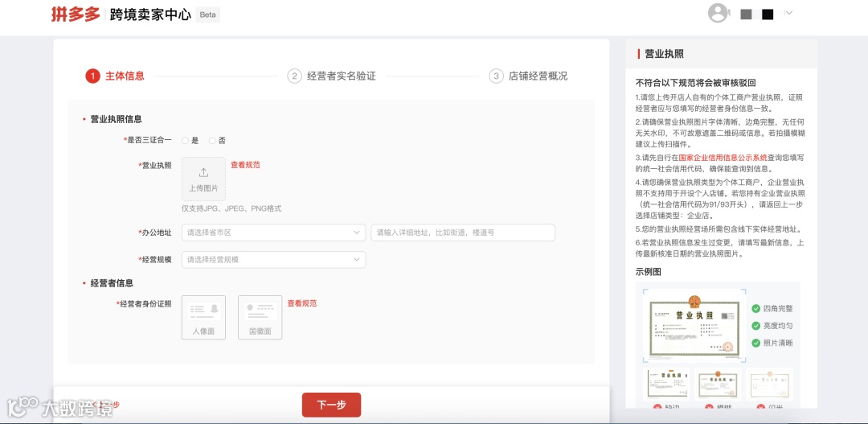Open 国家企业信用信息公示系统 link

(x=723, y=158)
